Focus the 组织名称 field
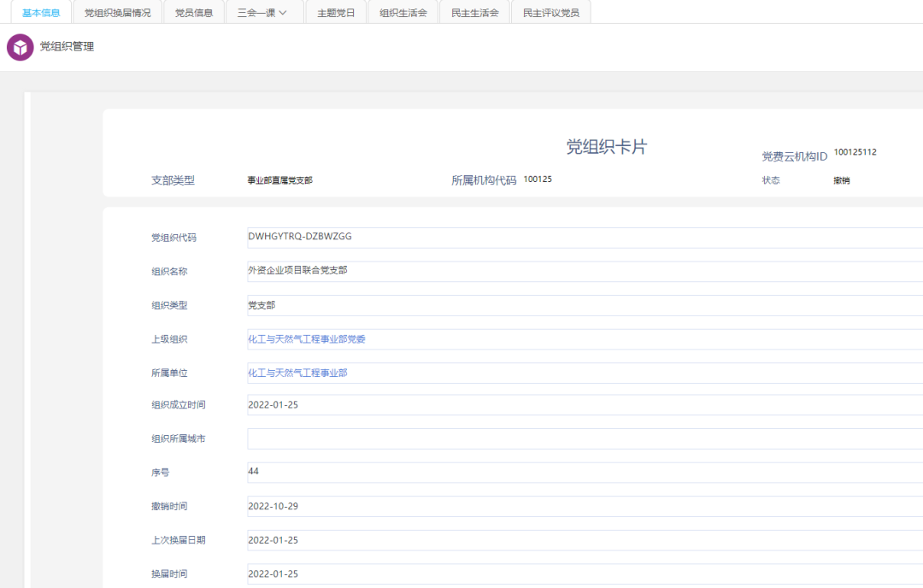 tap(581, 271)
